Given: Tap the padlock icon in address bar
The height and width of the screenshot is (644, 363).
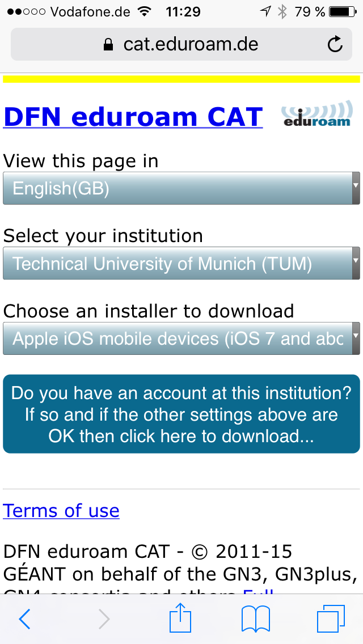Looking at the screenshot, I should click(109, 45).
